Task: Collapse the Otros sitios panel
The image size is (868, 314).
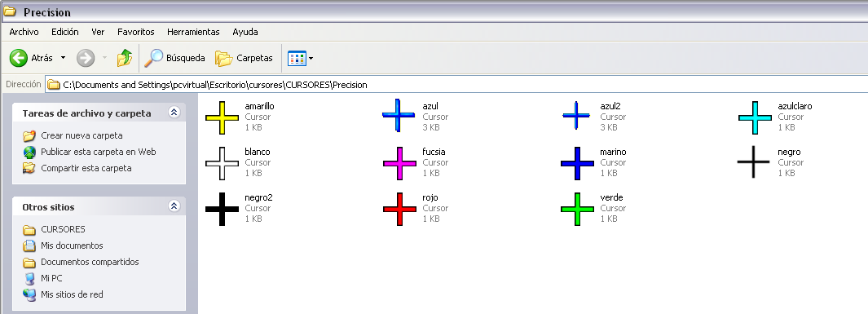Action: [x=174, y=206]
